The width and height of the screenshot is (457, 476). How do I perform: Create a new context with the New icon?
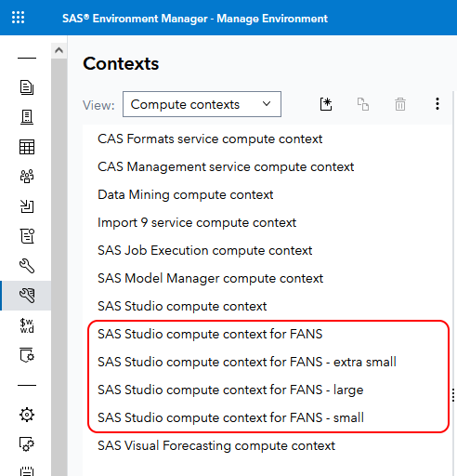click(326, 104)
